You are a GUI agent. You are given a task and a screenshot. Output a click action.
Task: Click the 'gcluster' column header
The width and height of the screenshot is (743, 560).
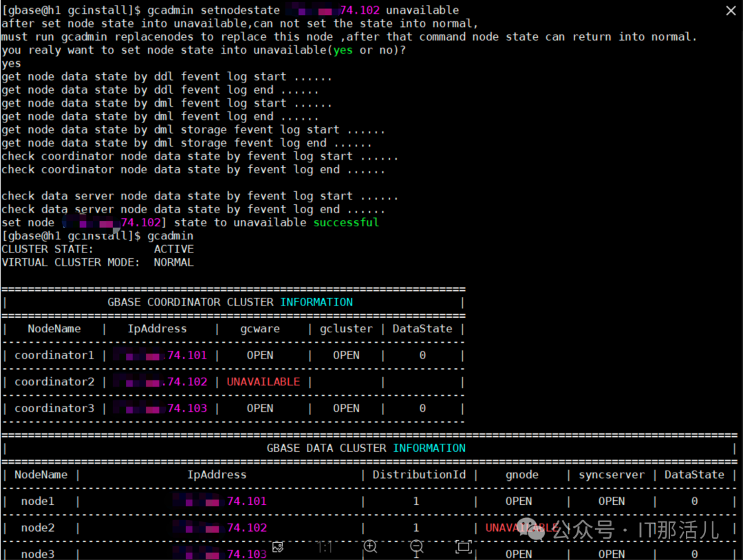[x=346, y=330]
